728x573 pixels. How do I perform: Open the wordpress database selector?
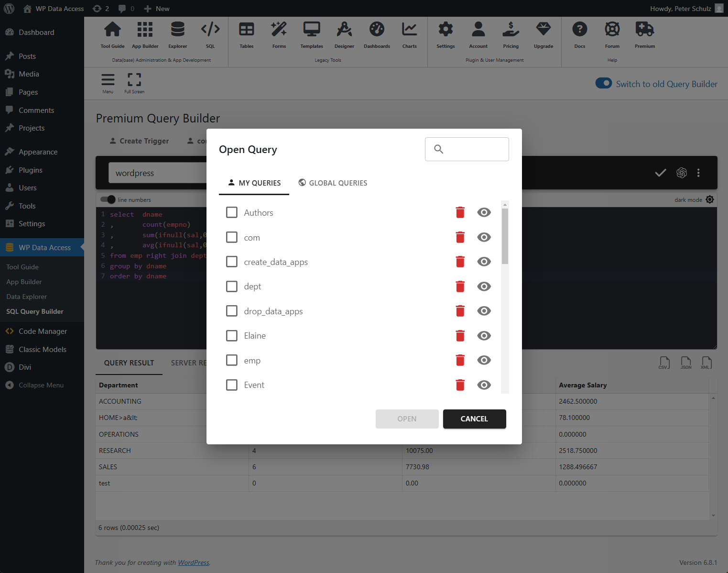tap(158, 173)
